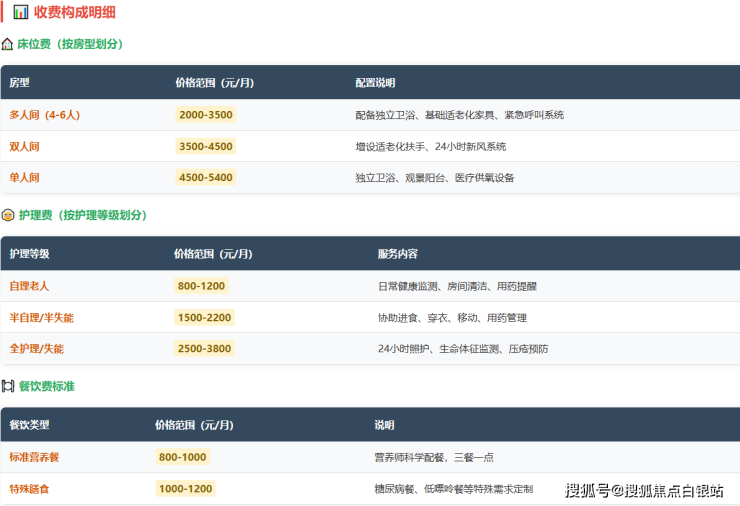Click the 护理等级 column header
Screen dimensions: 740x506
(29, 254)
